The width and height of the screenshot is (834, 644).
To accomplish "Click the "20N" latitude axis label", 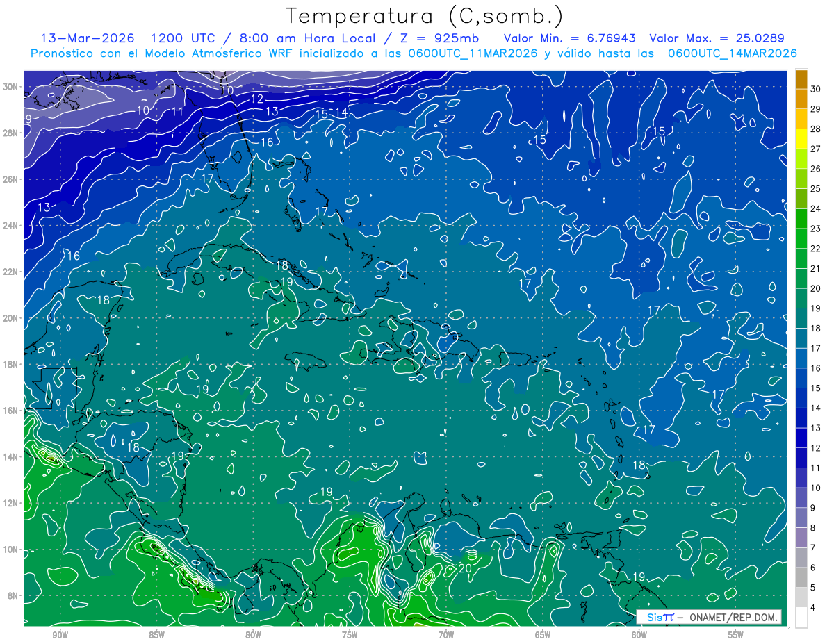I will tap(12, 318).
